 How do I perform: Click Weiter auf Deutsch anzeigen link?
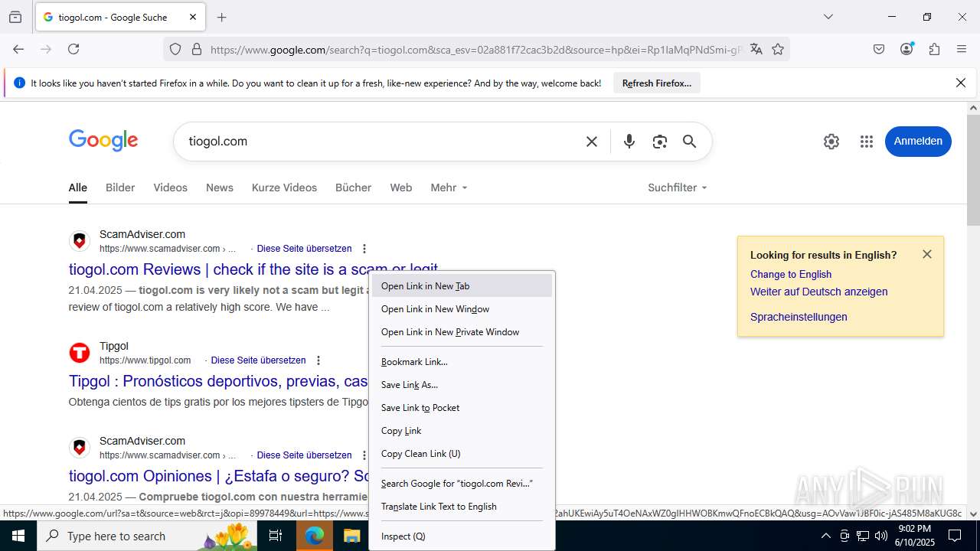coord(819,292)
